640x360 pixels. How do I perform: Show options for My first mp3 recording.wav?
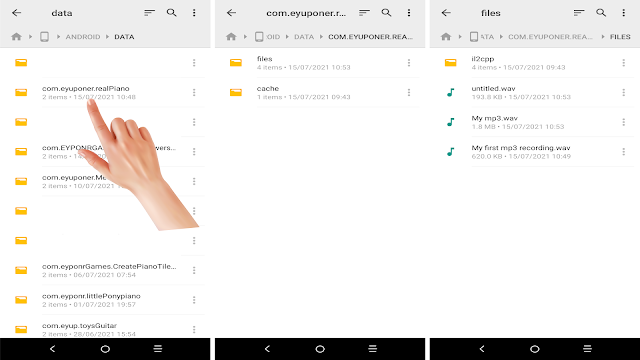tap(623, 152)
